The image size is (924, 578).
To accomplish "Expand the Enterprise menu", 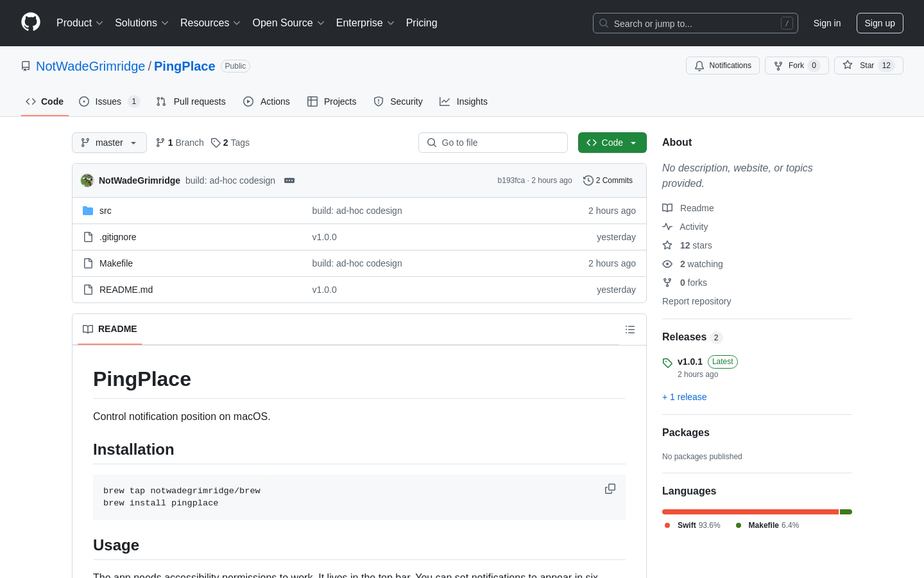I will click(x=365, y=23).
